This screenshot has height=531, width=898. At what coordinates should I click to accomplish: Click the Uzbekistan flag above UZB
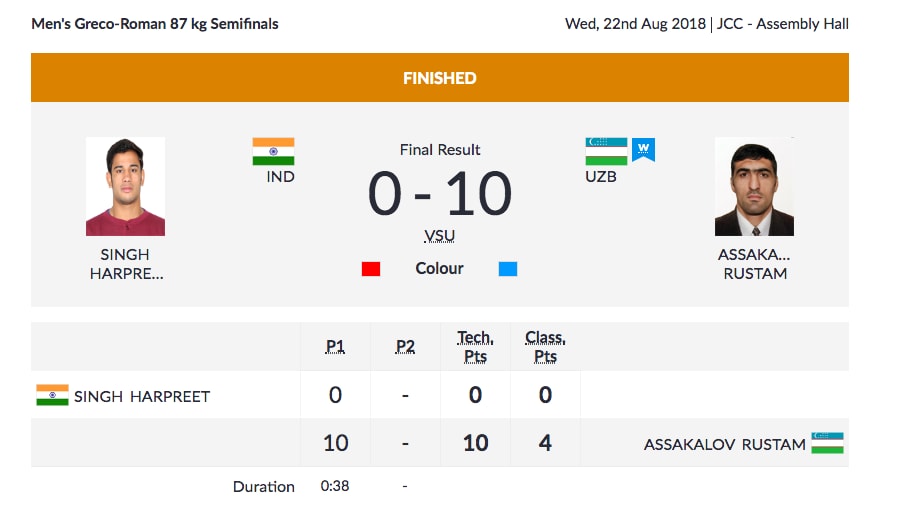[606, 152]
